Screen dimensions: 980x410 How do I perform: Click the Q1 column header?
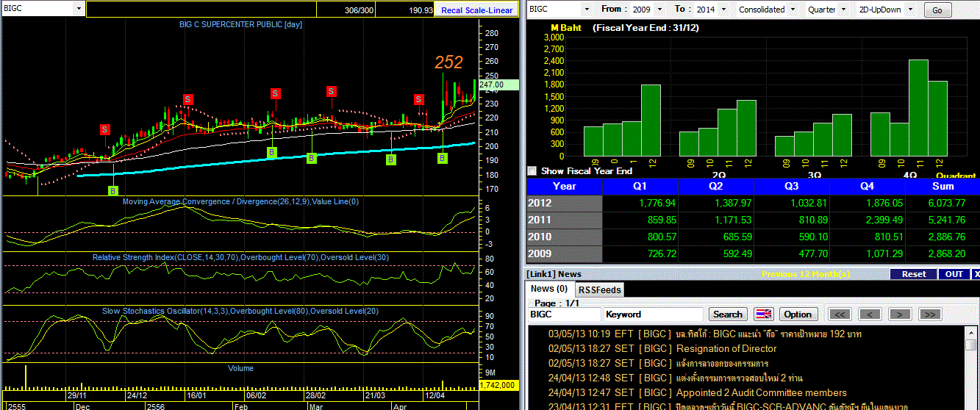click(x=640, y=186)
